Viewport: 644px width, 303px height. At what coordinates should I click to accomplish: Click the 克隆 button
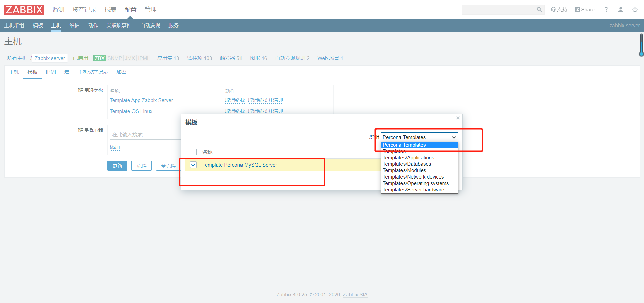(x=142, y=166)
